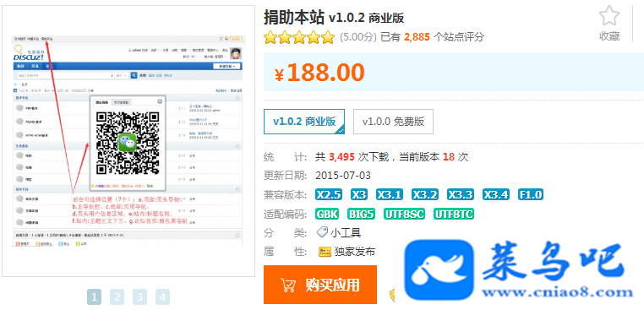The height and width of the screenshot is (310, 644).
Task: Click the tag icon beside 小工具
Action: point(322,233)
